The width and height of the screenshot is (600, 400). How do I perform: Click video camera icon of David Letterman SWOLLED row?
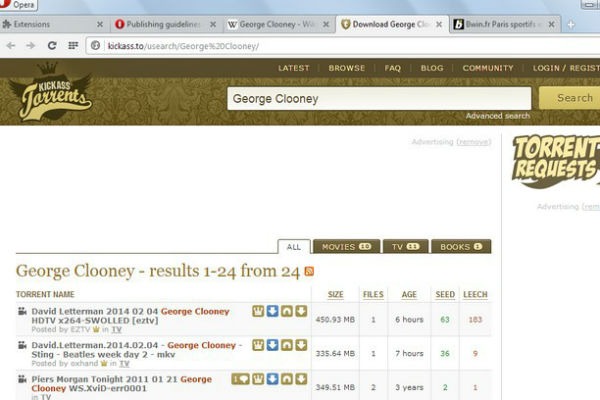point(22,311)
